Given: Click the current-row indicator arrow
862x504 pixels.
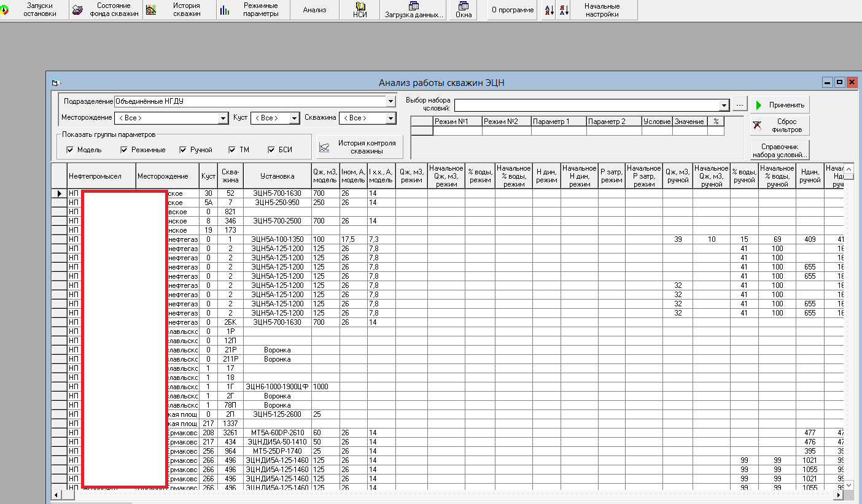Looking at the screenshot, I should [59, 193].
